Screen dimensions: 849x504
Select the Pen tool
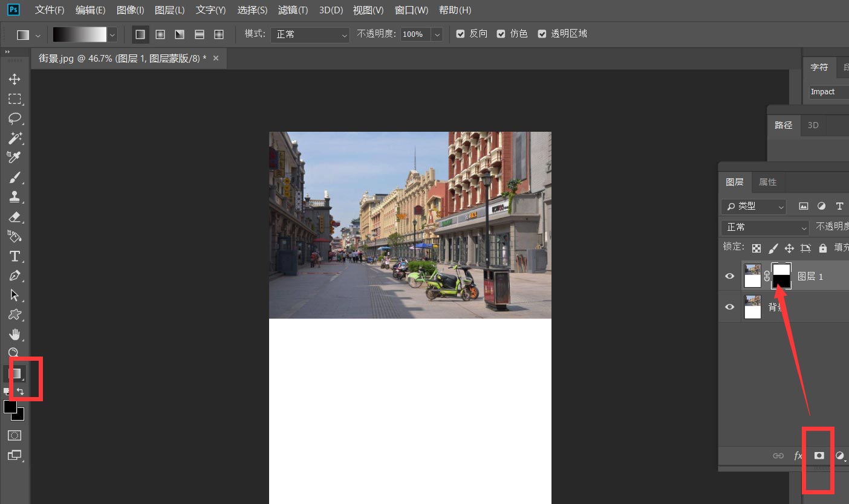coord(15,276)
